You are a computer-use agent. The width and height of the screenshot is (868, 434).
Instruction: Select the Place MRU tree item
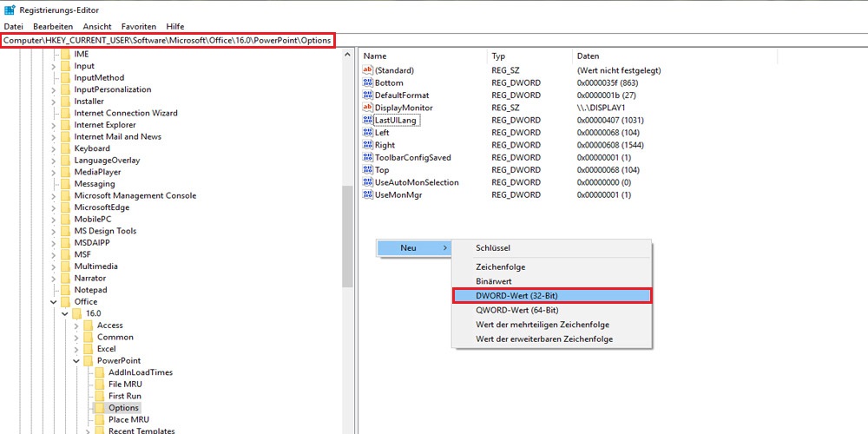coord(129,419)
